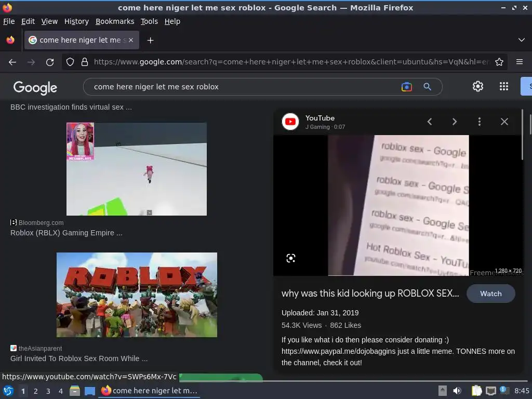The image size is (532, 399).
Task: Click the magnifier search button
Action: (428, 87)
